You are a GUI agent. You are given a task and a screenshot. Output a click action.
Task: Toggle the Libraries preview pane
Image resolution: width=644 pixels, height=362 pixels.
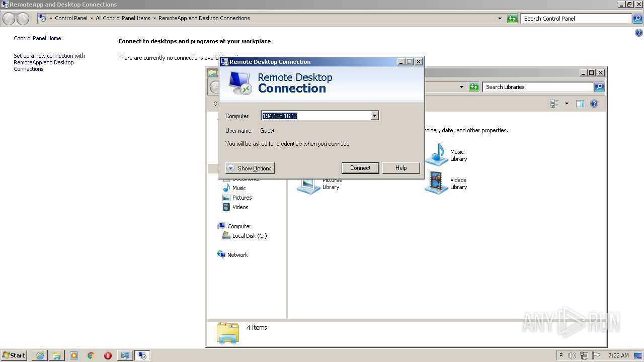click(580, 104)
